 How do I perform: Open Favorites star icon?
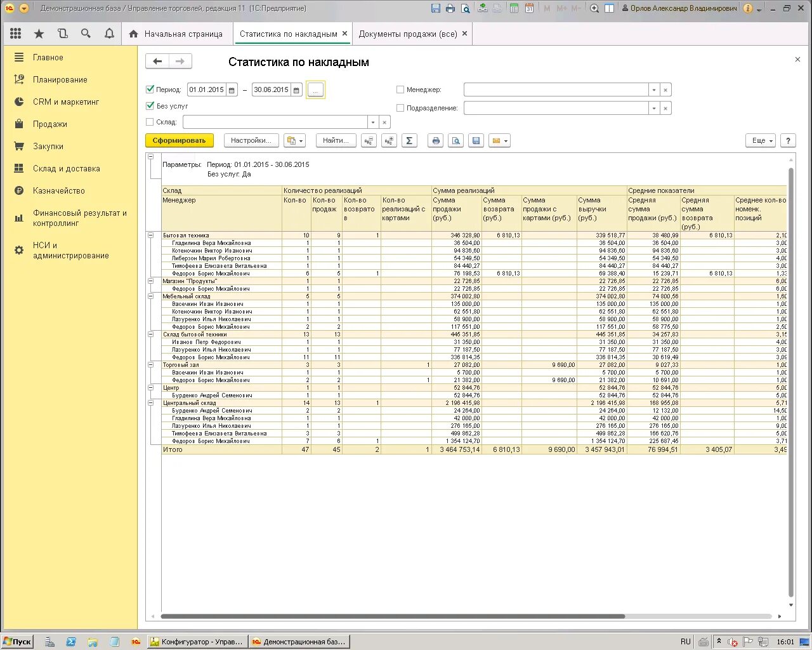(39, 34)
